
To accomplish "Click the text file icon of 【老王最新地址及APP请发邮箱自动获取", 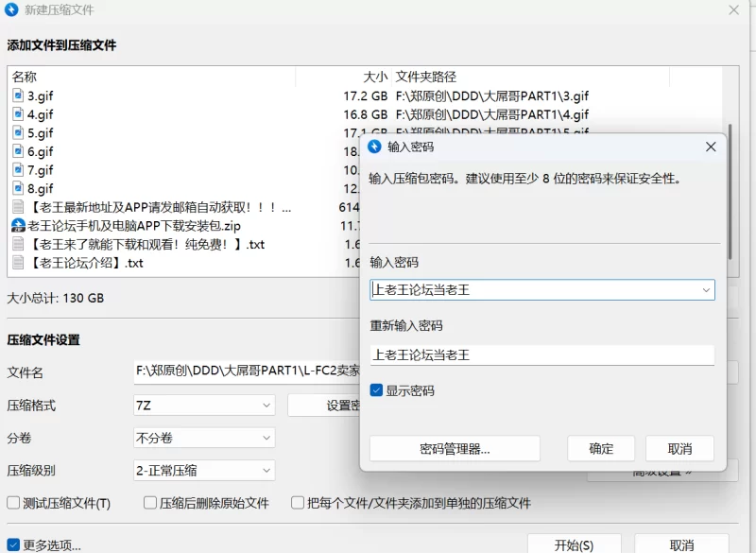I will (18, 207).
